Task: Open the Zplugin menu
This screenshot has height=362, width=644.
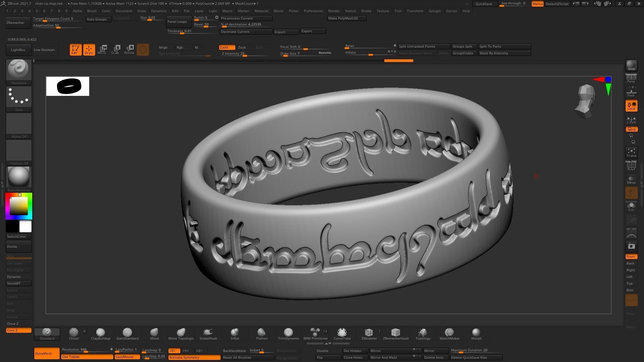Action: 434,11
